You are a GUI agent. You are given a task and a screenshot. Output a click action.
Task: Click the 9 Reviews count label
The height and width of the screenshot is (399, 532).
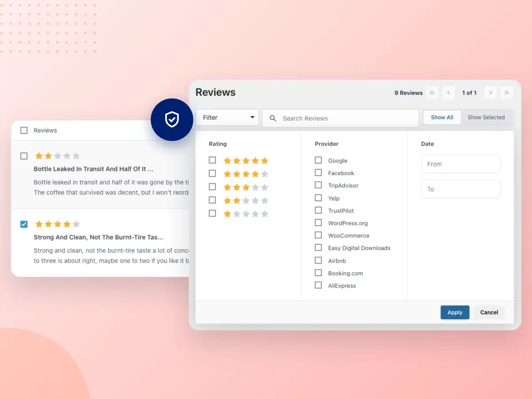408,93
